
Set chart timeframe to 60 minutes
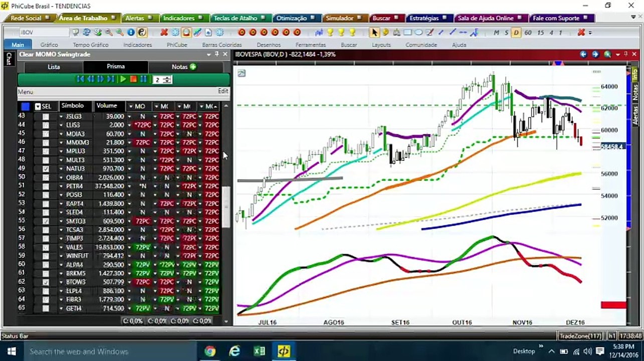coord(528,33)
